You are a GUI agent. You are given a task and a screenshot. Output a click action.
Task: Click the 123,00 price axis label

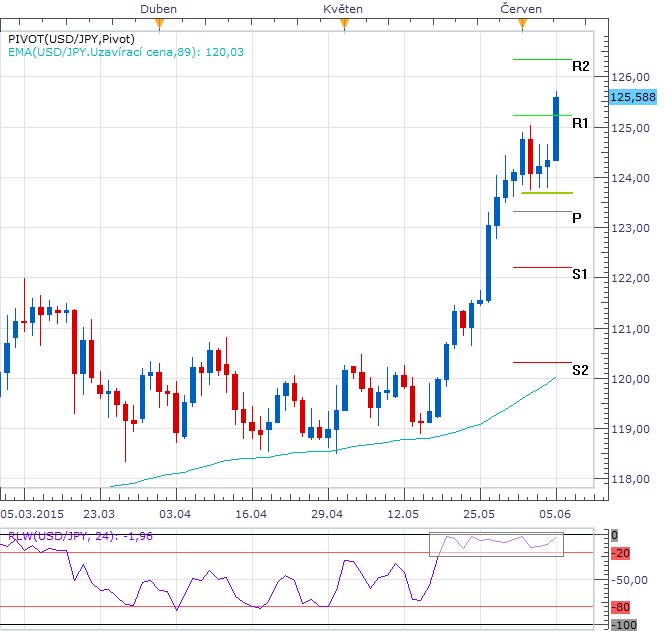pos(630,228)
